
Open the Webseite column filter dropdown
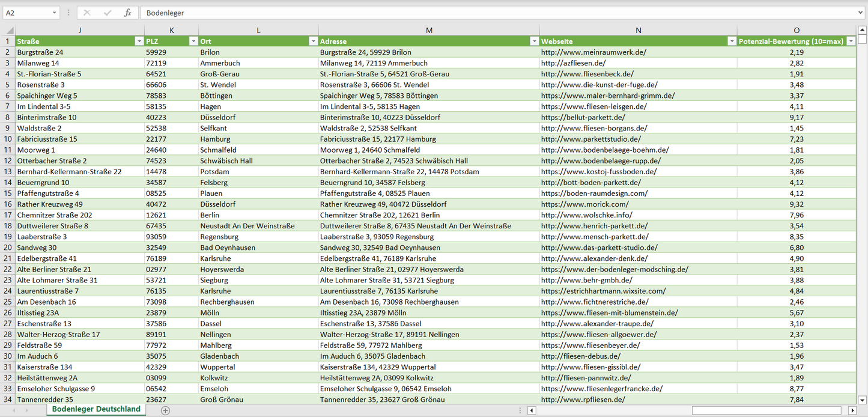(731, 41)
